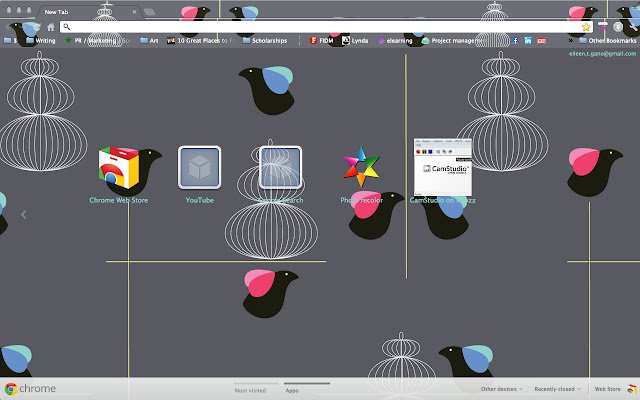This screenshot has width=640, height=400.
Task: Expand the Other Bookmarks folder
Action: point(608,41)
